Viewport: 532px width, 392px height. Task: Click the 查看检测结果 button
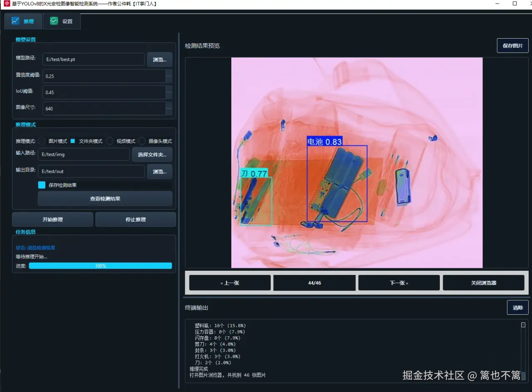point(105,198)
